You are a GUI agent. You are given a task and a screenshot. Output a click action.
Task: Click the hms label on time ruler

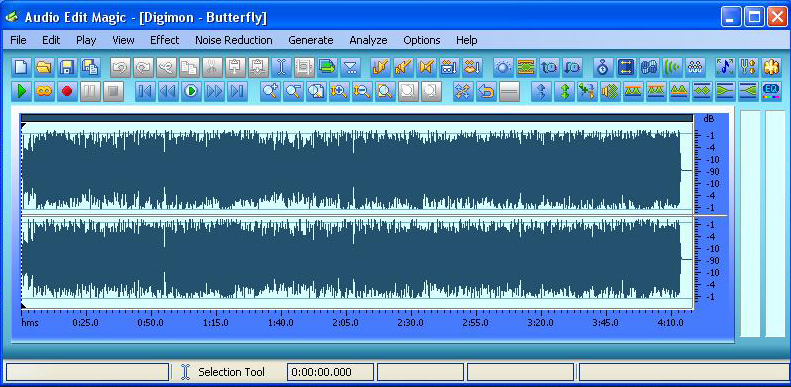click(30, 323)
